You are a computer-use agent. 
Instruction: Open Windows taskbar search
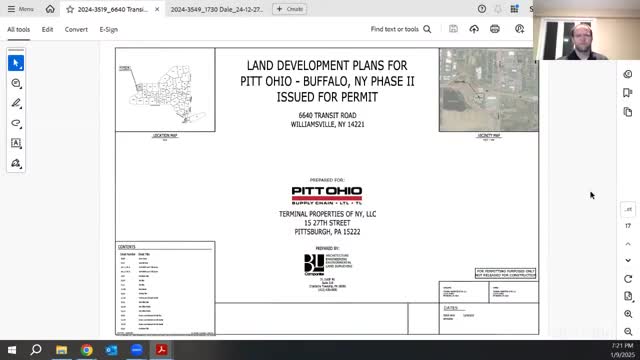point(36,350)
